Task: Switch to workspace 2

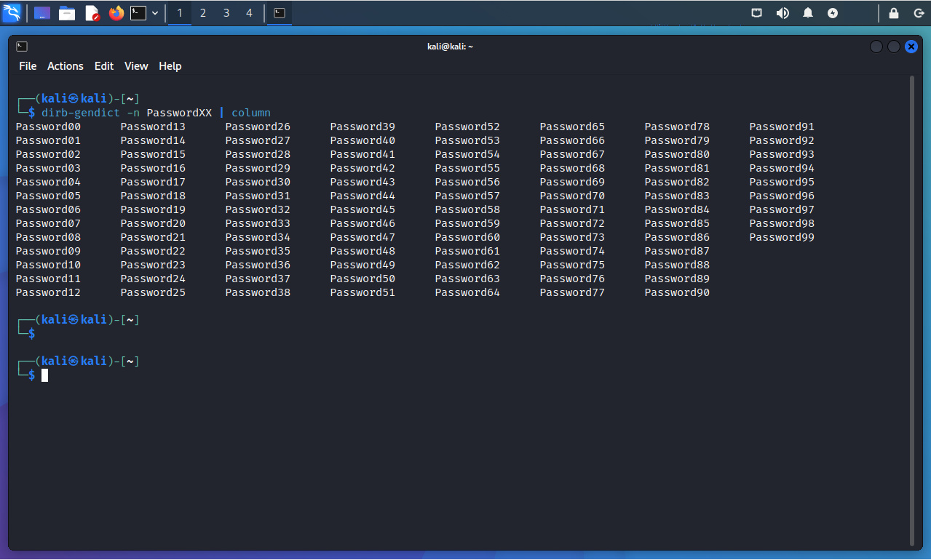Action: click(x=203, y=13)
